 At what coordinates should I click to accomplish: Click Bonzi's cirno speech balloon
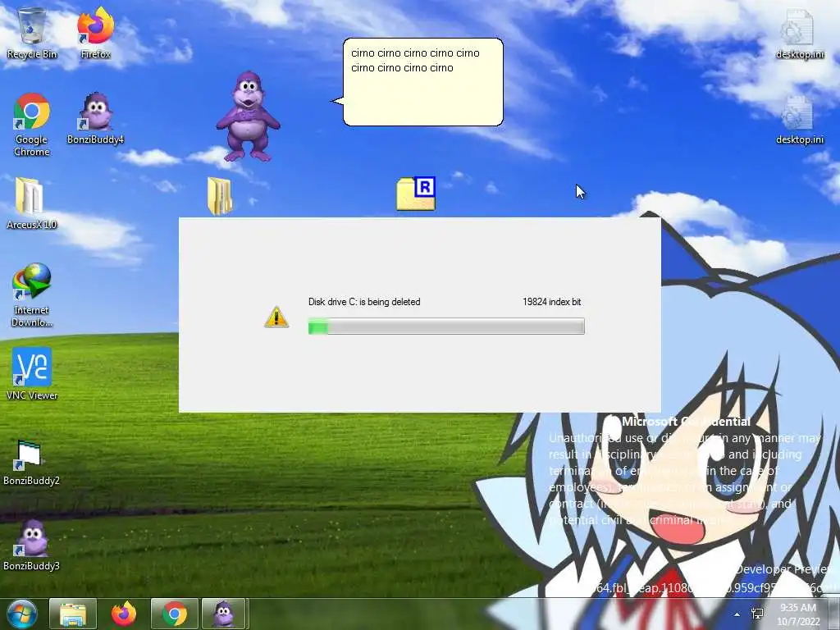(x=422, y=82)
